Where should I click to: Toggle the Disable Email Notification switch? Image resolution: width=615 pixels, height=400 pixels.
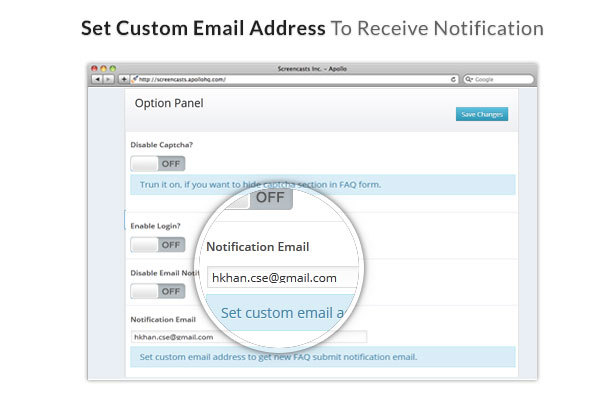[x=158, y=291]
